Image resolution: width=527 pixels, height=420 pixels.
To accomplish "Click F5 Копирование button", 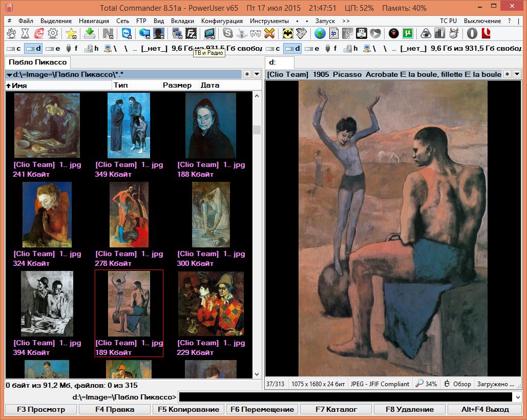I will click(x=188, y=409).
